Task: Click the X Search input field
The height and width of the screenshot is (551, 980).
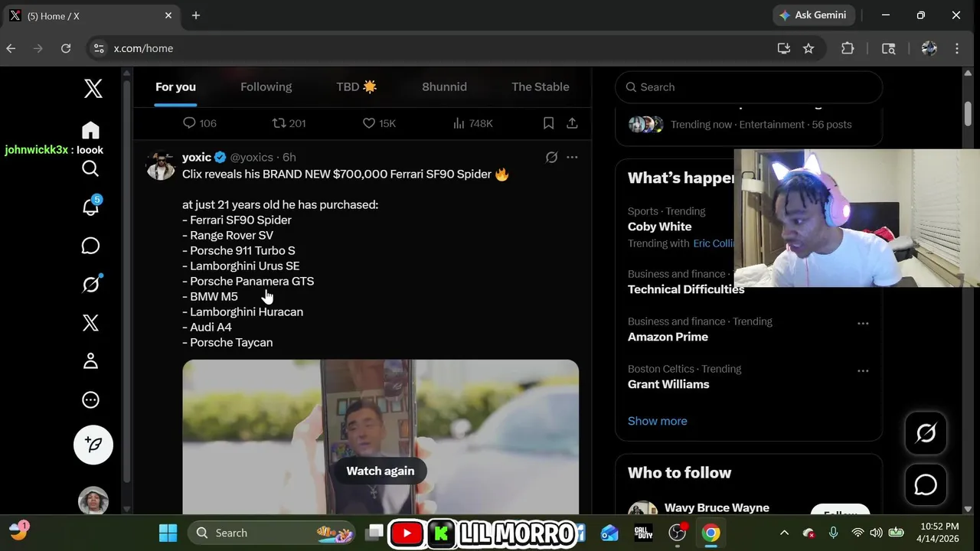Action: (x=749, y=87)
